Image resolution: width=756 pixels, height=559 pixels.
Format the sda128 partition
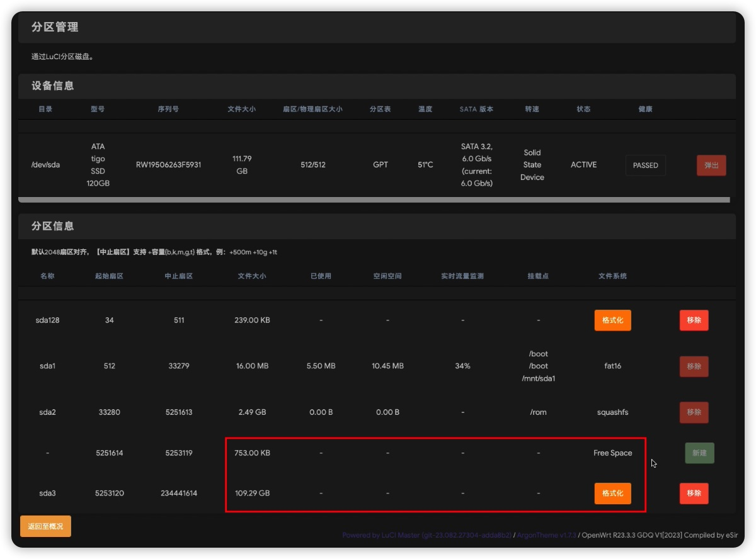[x=612, y=320]
